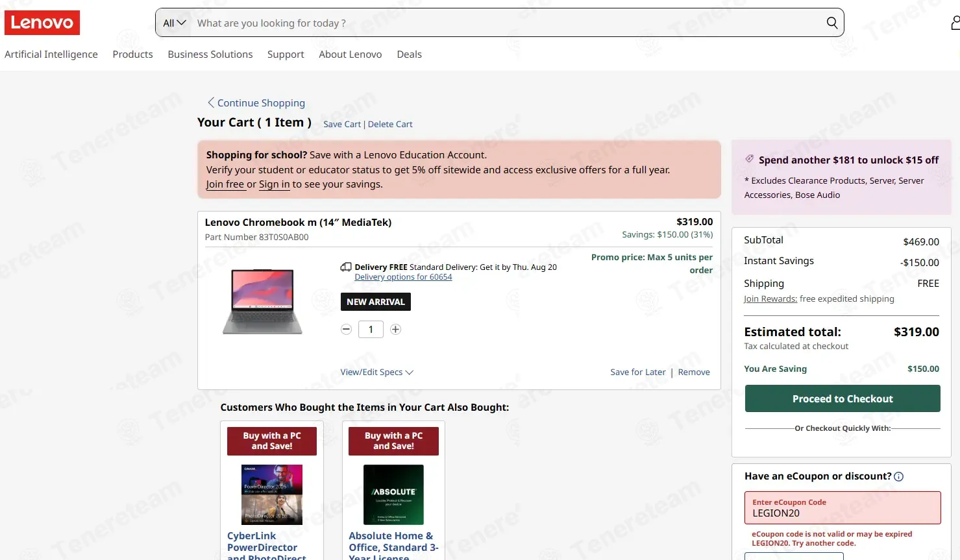Open the All category dropdown in search
The image size is (960, 560).
[174, 23]
